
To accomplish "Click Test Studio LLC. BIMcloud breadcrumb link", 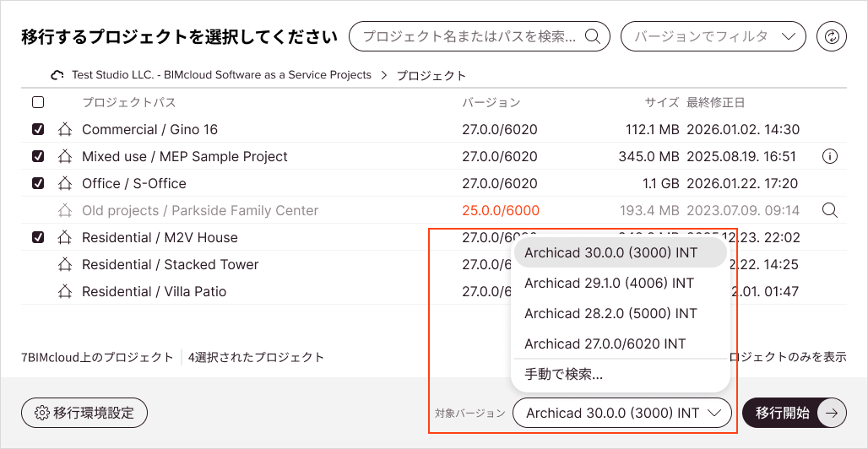I will click(221, 75).
